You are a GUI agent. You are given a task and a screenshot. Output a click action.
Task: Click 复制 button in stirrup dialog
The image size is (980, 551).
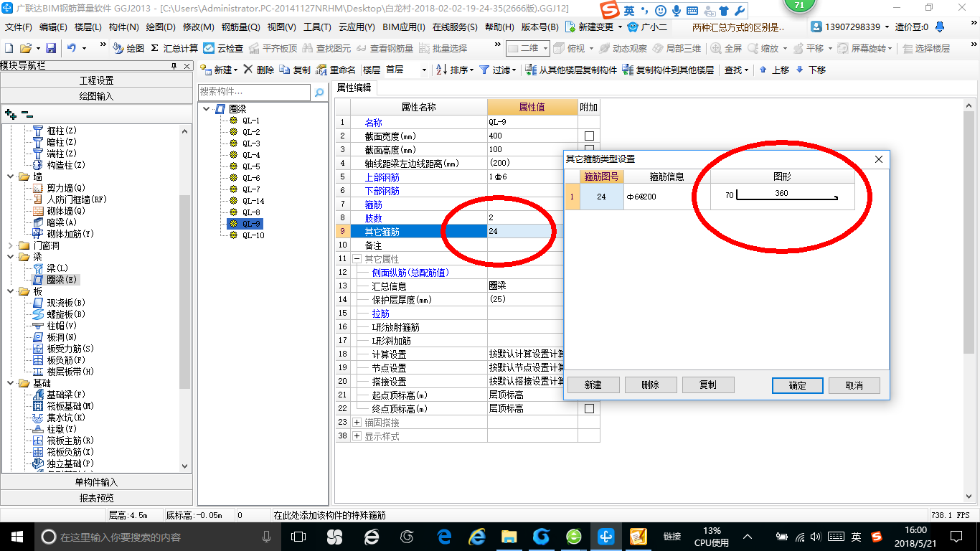coord(708,385)
